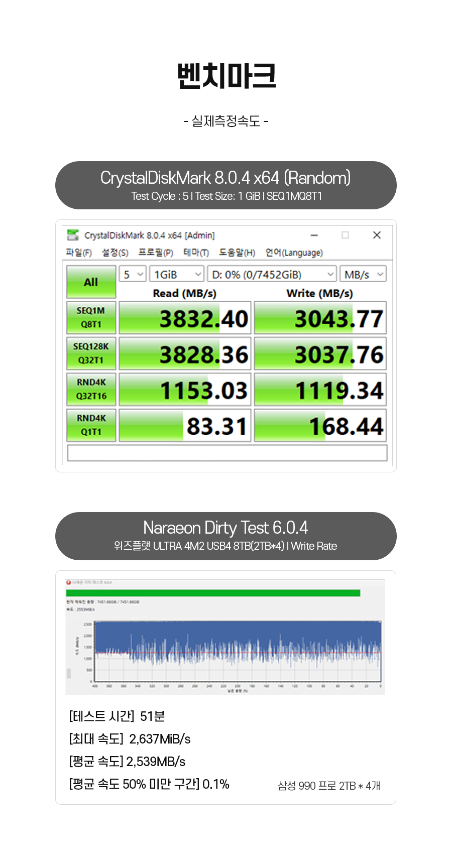Viewport: 452px width, 868px height.
Task: Click the Write (MB/s) column header
Action: [x=320, y=293]
